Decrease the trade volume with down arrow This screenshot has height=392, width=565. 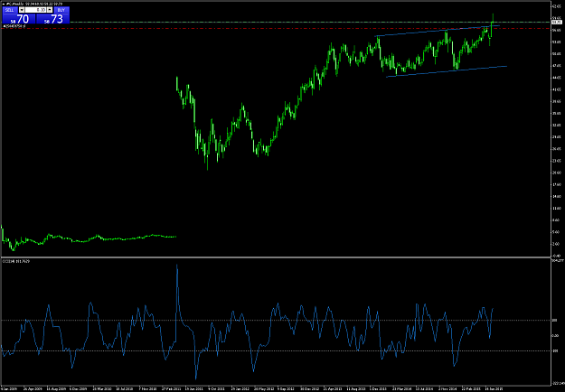22,10
